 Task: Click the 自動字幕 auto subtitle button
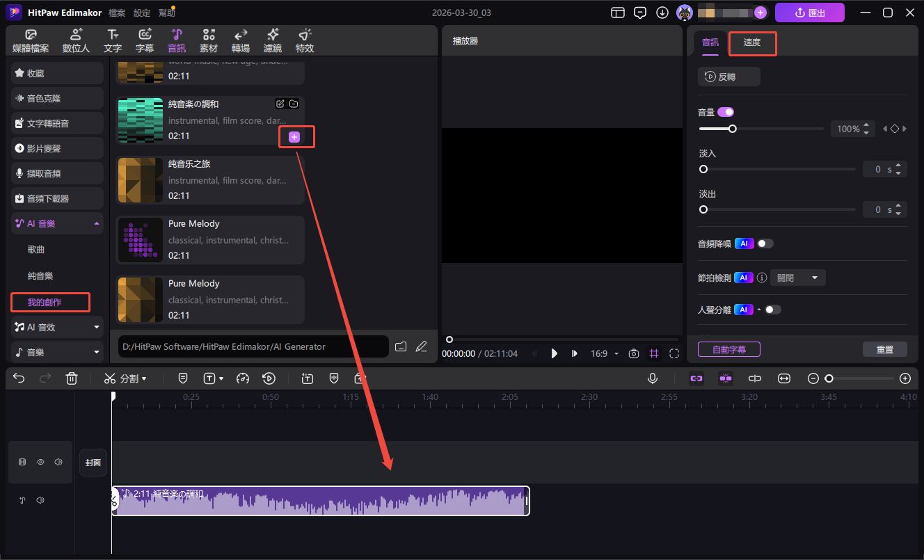tap(728, 349)
